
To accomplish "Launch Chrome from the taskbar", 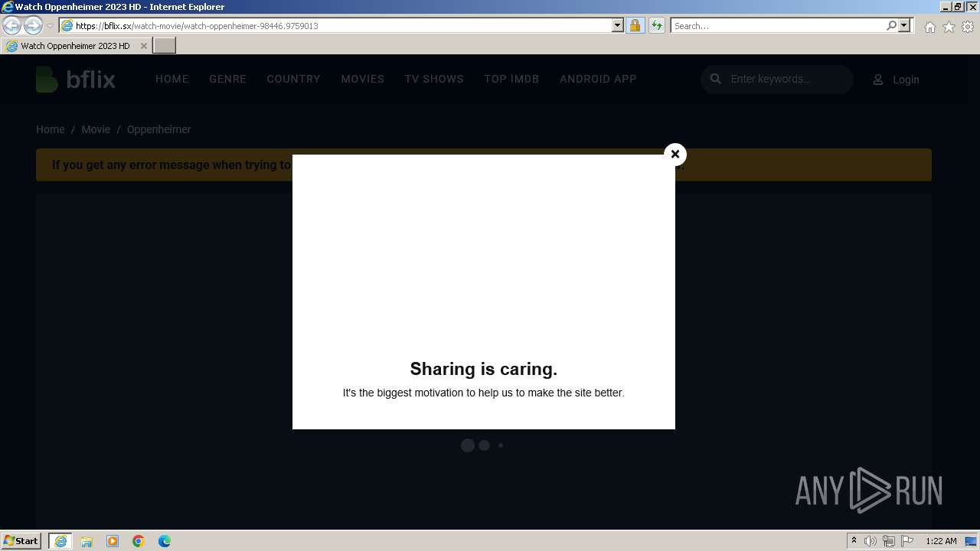I will 139,541.
